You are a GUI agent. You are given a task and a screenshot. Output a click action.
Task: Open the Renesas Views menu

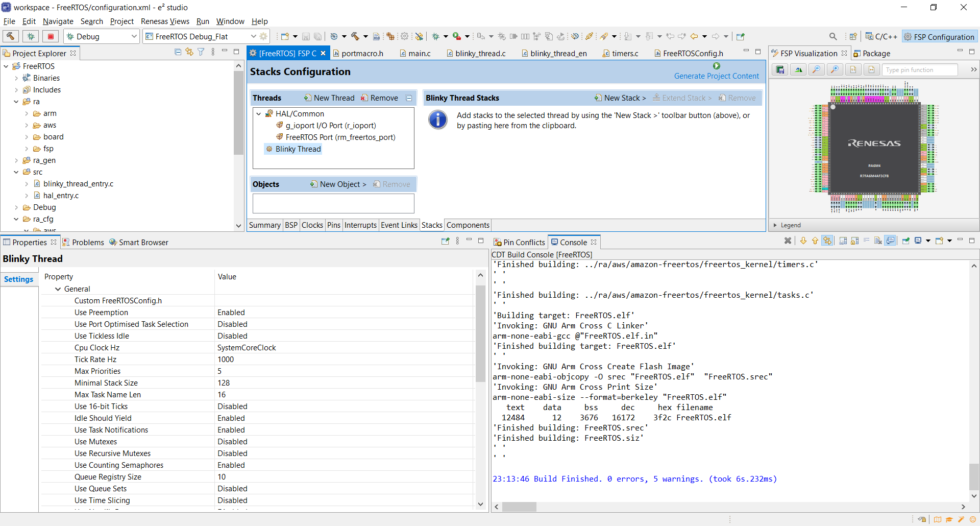point(165,21)
